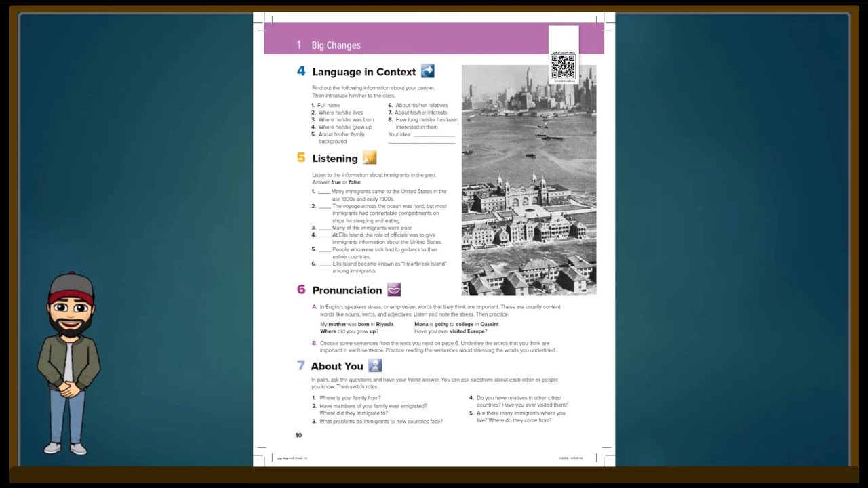Click the Pronunciation lips icon
The width and height of the screenshot is (868, 488).
394,290
